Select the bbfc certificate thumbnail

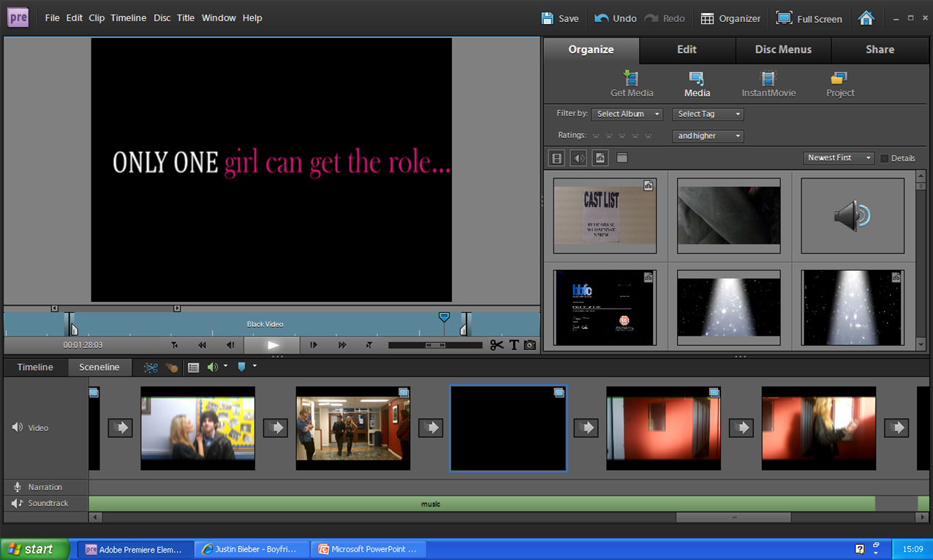pyautogui.click(x=605, y=308)
